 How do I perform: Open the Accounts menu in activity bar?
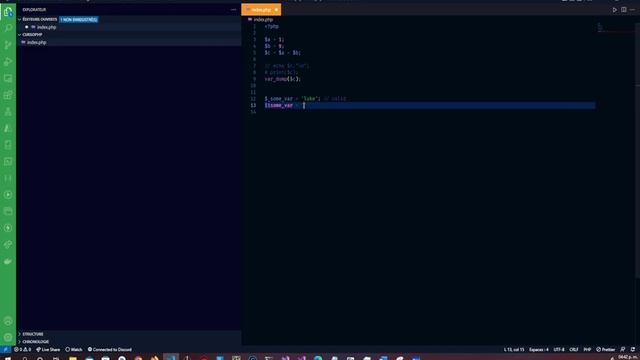coord(8,321)
